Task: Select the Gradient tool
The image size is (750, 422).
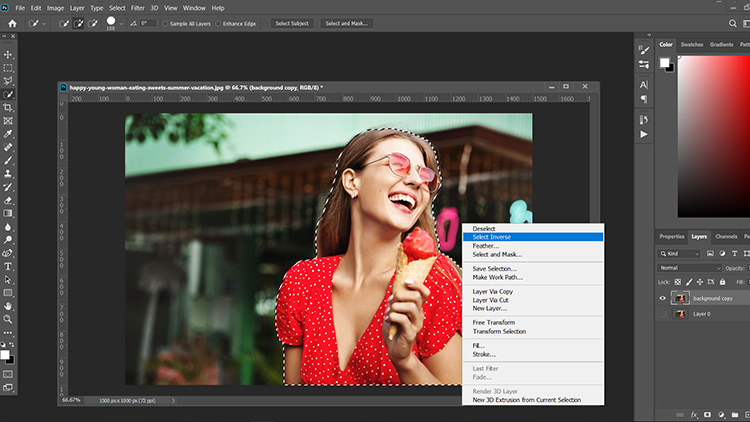Action: point(8,213)
